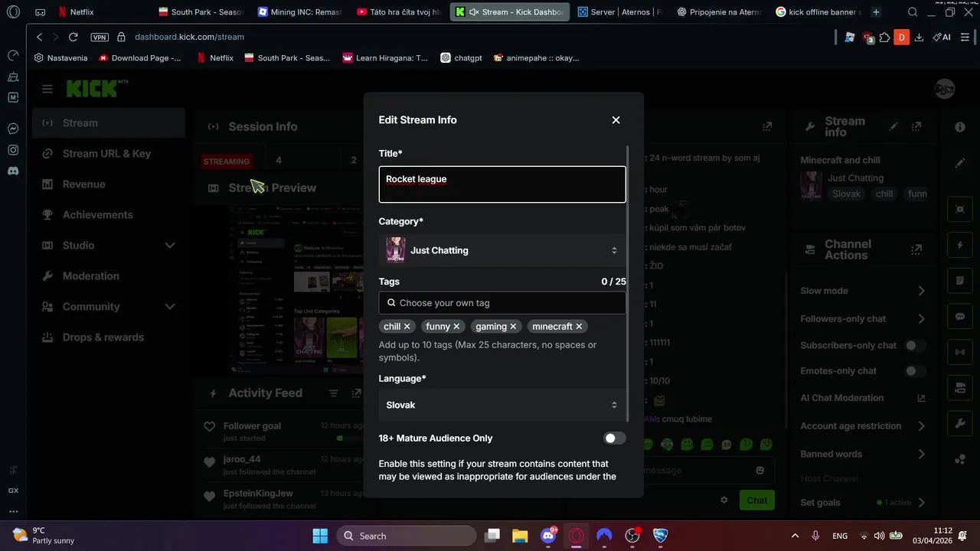The height and width of the screenshot is (551, 980).
Task: Open the chatgpt bookmark
Action: (x=461, y=58)
